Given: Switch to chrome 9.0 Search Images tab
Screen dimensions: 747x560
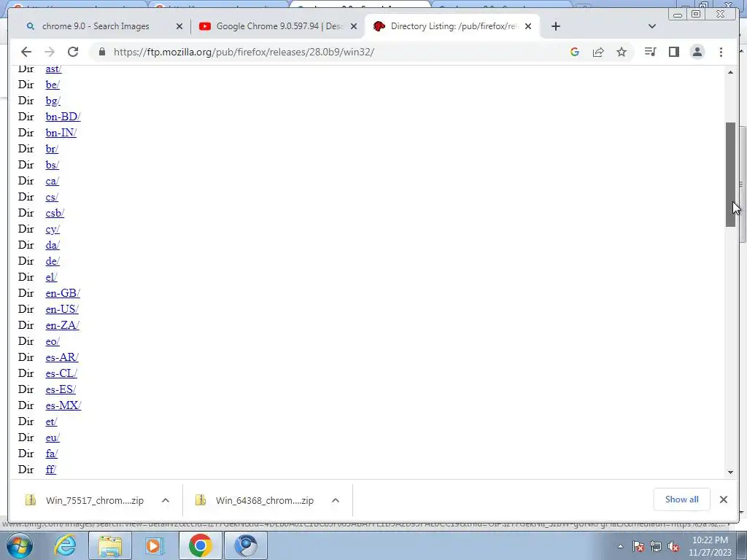Looking at the screenshot, I should [x=96, y=26].
